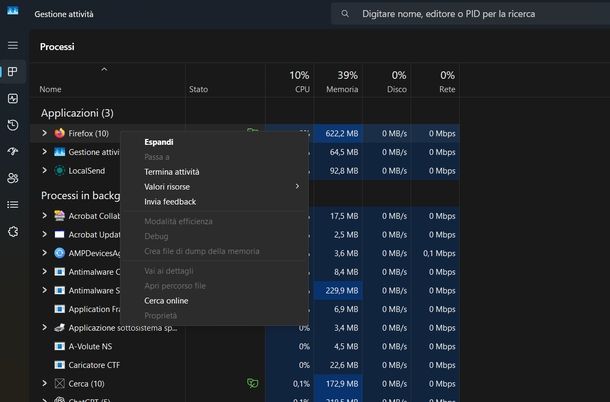Click the Caricatore CTF process icon
Image resolution: width=610 pixels, height=402 pixels.
click(x=60, y=365)
